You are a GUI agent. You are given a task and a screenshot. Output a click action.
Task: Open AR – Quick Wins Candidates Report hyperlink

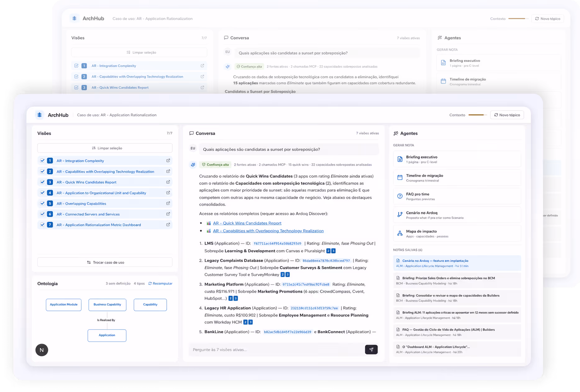click(247, 223)
